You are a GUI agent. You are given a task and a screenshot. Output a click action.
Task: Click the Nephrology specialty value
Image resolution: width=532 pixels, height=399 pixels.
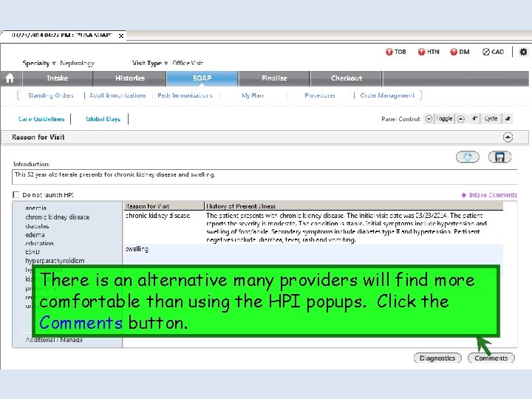pos(78,63)
